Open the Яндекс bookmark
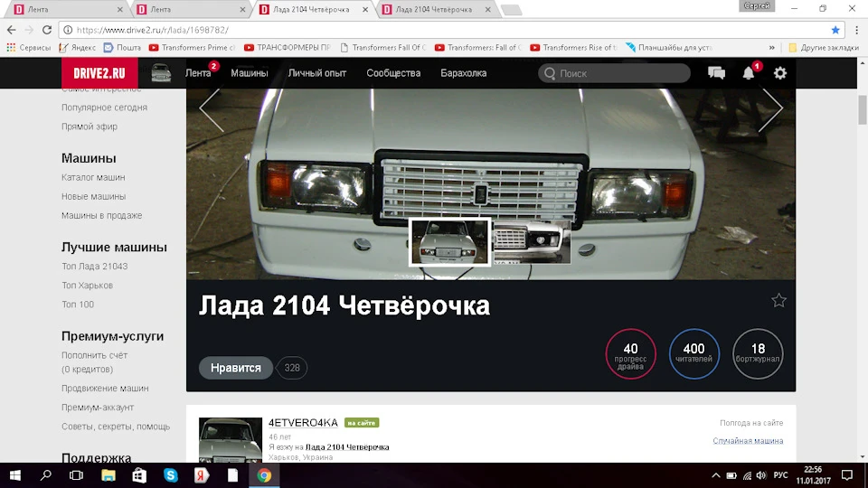This screenshot has width=868, height=488. click(78, 48)
